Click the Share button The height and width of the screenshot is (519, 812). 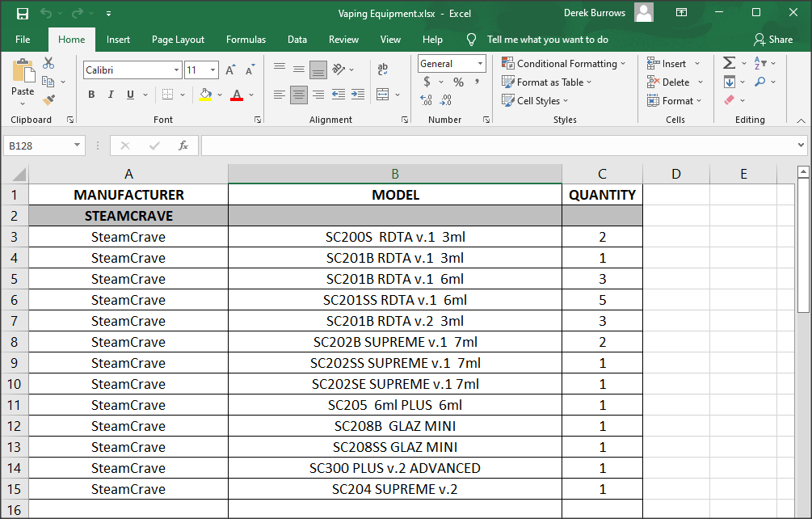[773, 40]
